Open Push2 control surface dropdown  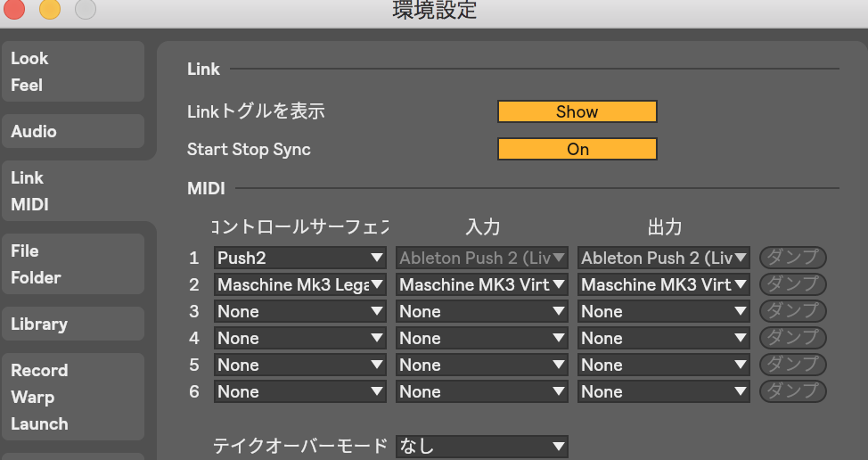[300, 258]
